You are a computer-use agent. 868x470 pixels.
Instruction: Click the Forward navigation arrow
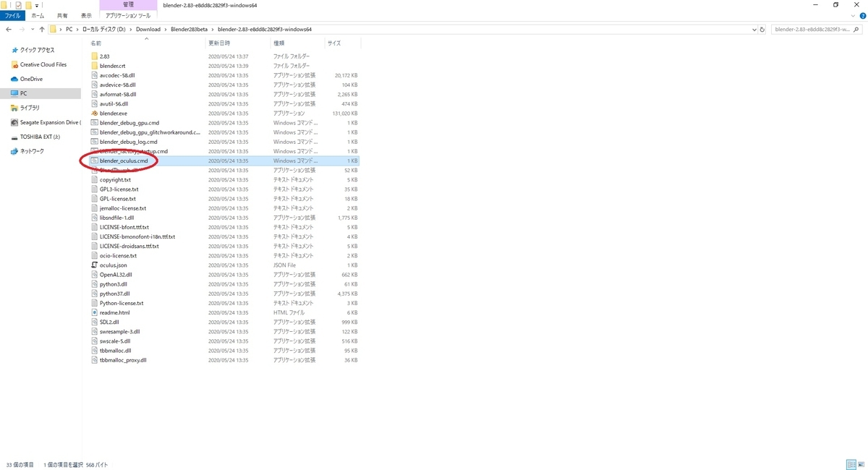(22, 30)
